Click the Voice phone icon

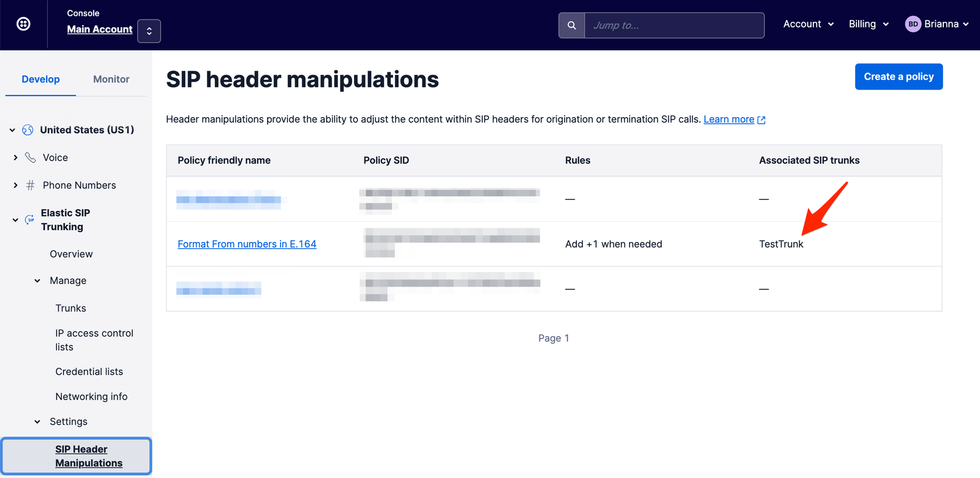pyautogui.click(x=30, y=157)
